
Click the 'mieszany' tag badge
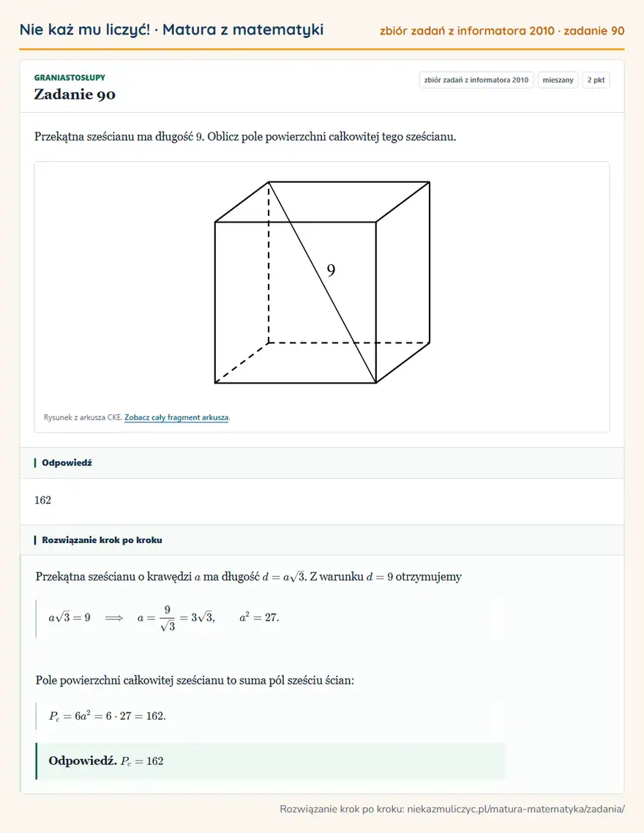[558, 81]
